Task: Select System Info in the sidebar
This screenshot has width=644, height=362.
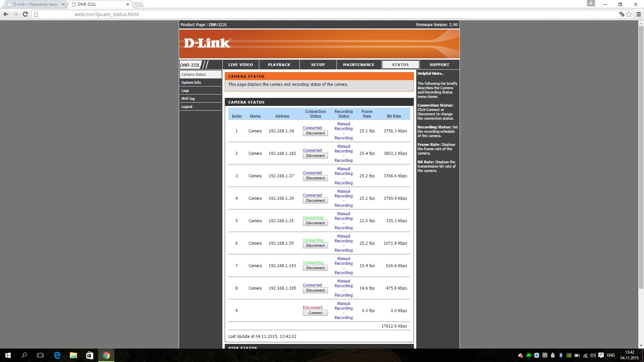Action: tap(191, 82)
